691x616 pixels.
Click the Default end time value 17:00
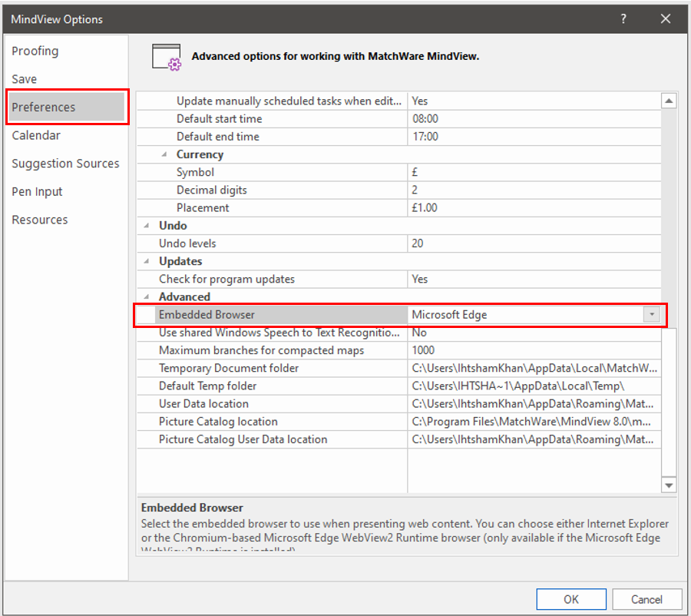(425, 137)
